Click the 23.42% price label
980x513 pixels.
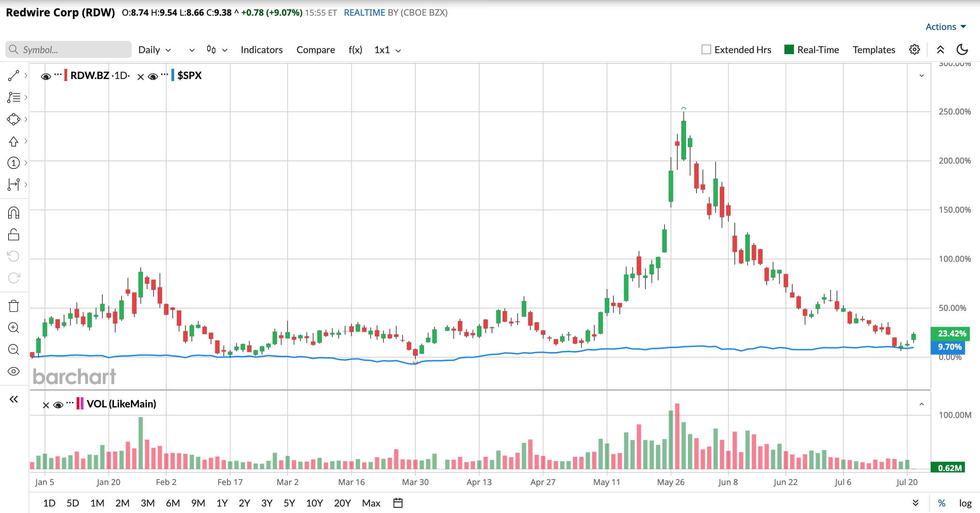[950, 333]
